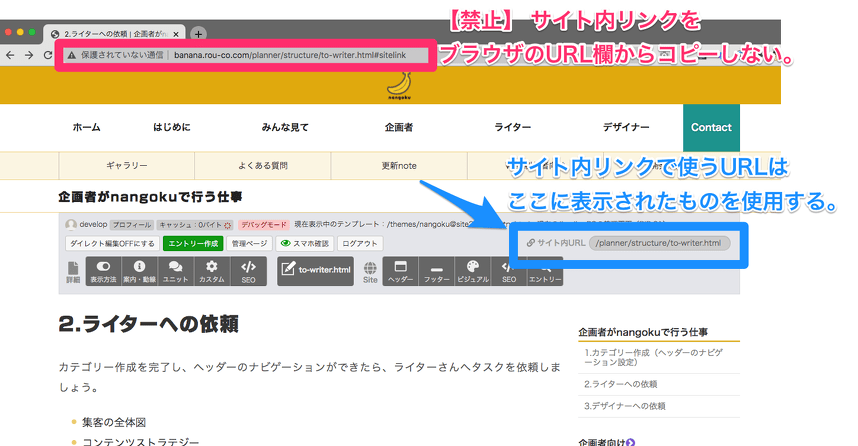Open the ユニット chat bubble icon
This screenshot has height=446, width=858.
[175, 271]
